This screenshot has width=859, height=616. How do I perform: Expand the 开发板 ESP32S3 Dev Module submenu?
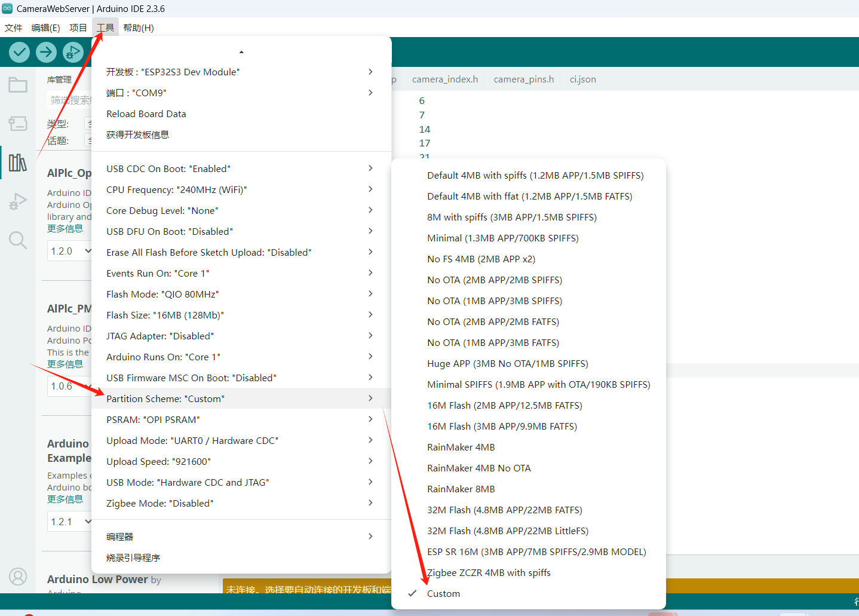241,72
